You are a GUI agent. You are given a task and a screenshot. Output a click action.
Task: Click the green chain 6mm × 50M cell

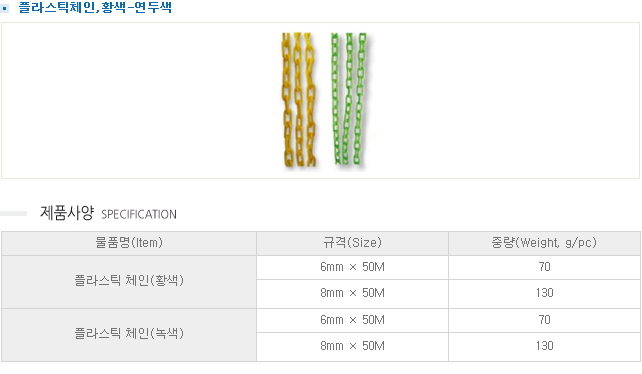(352, 320)
